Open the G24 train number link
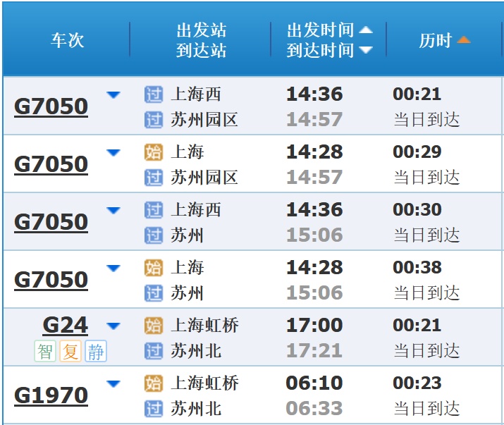Image resolution: width=504 pixels, height=425 pixels. coord(66,325)
